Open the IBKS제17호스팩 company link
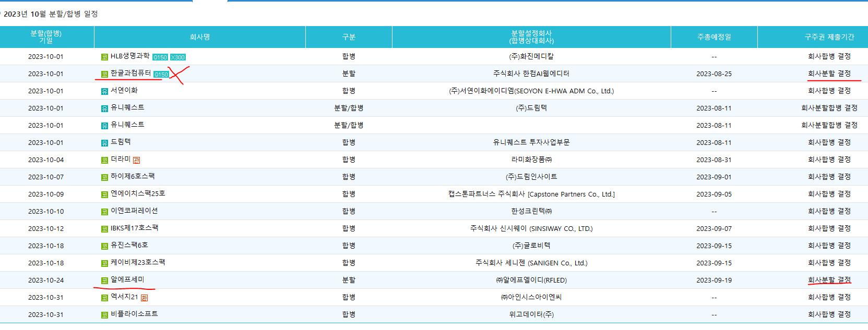 click(x=134, y=228)
